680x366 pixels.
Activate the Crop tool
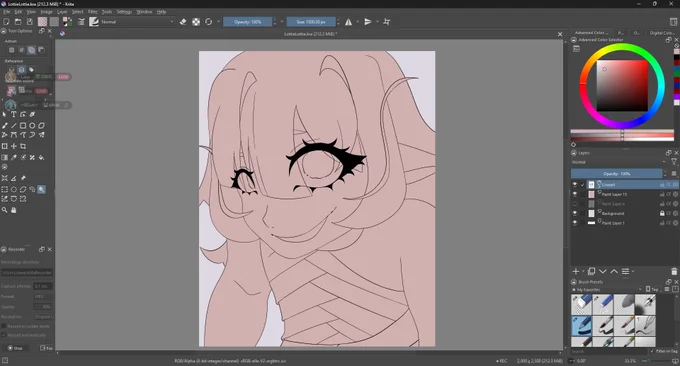23,146
